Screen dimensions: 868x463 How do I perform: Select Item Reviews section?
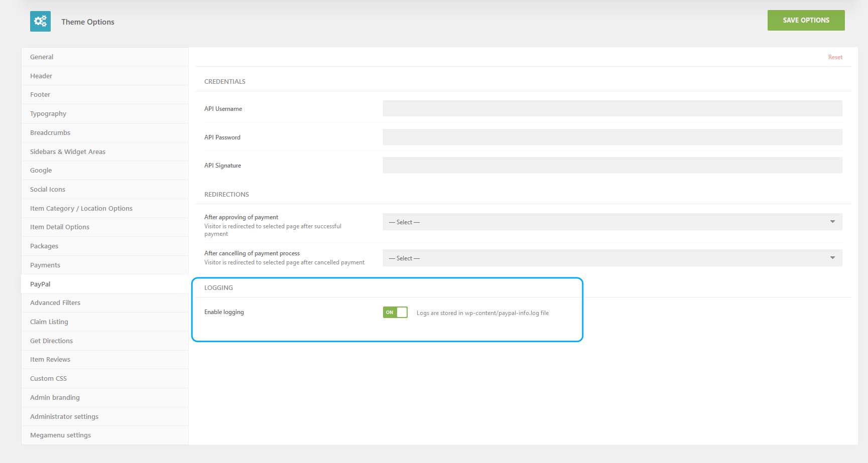[104, 360]
